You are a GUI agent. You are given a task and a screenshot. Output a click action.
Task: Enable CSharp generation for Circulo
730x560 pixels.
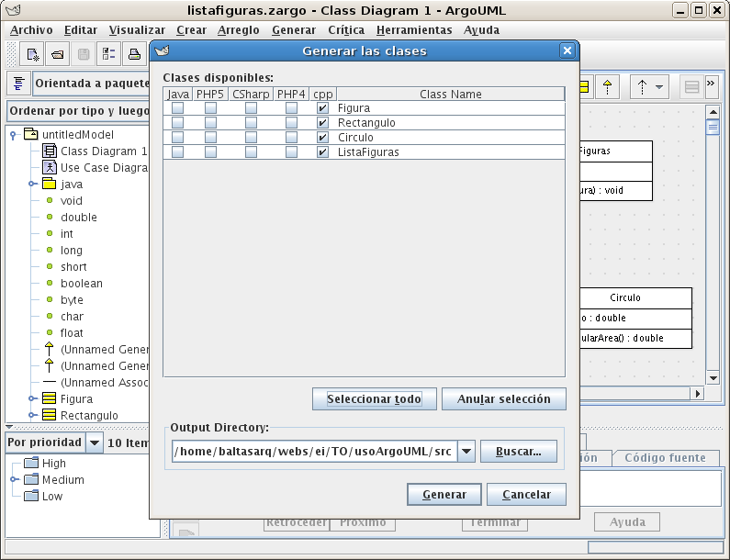(251, 138)
